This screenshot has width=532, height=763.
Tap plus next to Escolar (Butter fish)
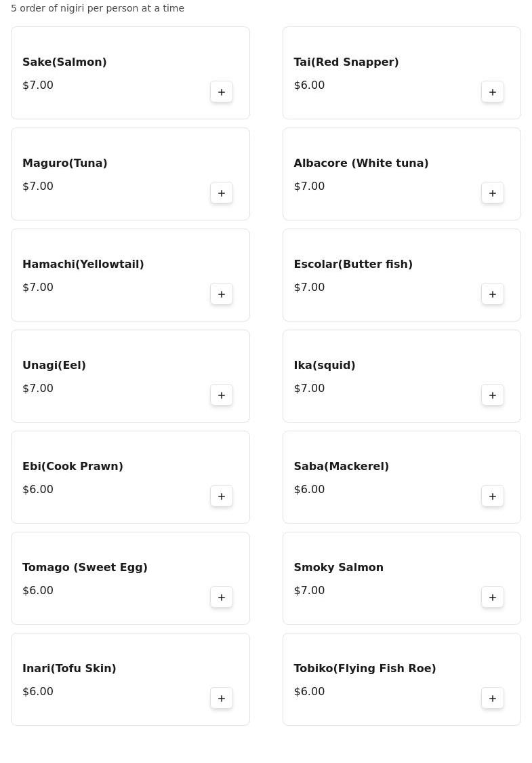(493, 294)
